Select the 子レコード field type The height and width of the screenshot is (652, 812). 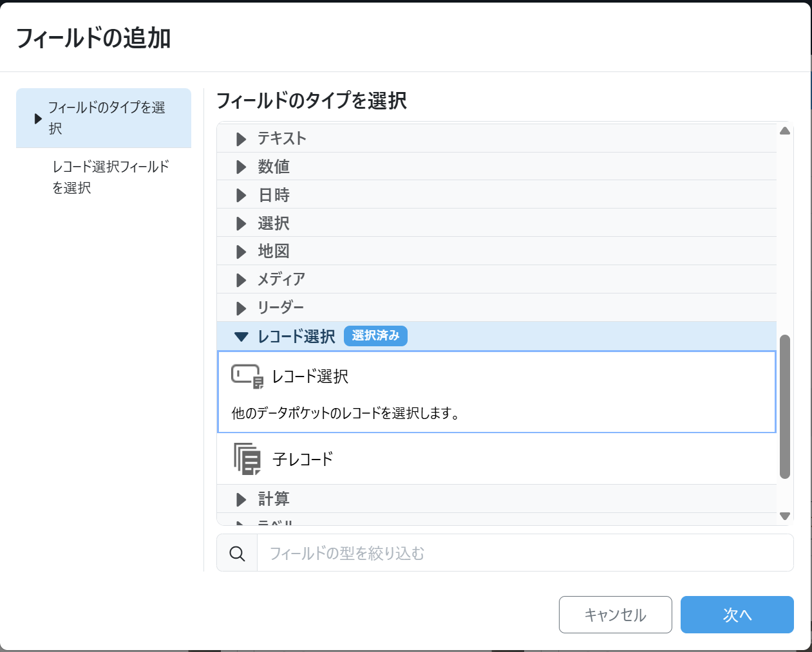pyautogui.click(x=303, y=459)
